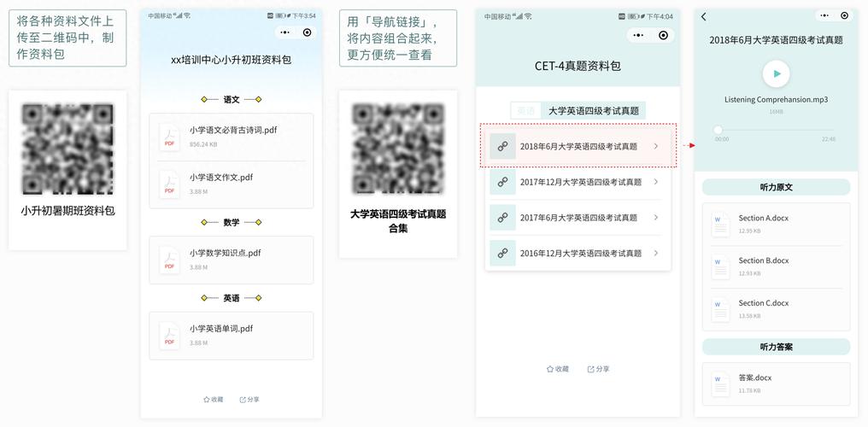This screenshot has height=427, width=868.
Task: Click the 小升初暑期班资料包 caption
Action: [67, 211]
